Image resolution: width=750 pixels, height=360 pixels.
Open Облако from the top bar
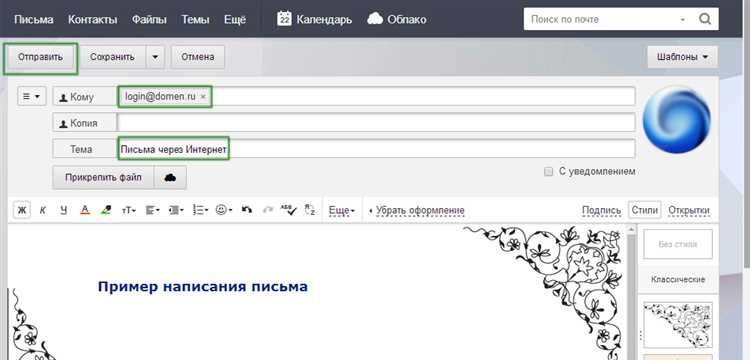coord(397,20)
